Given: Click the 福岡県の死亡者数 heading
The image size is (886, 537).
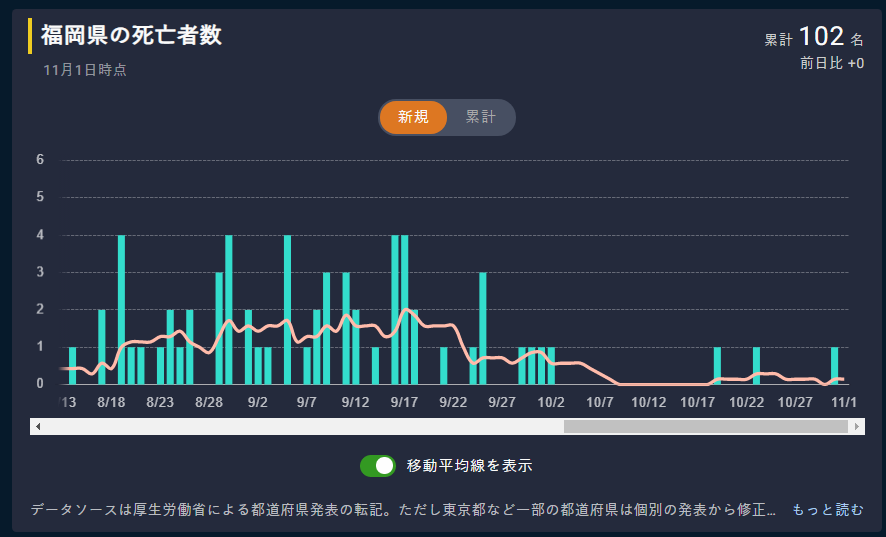Looking at the screenshot, I should [x=131, y=36].
